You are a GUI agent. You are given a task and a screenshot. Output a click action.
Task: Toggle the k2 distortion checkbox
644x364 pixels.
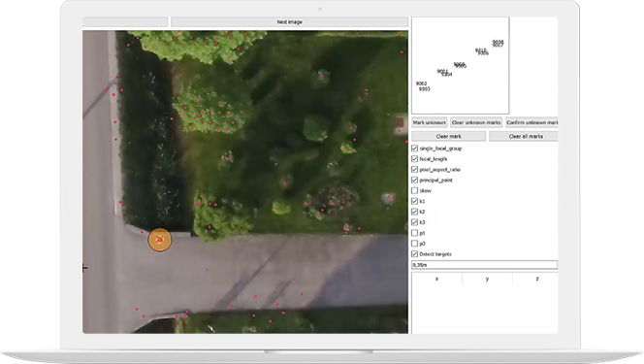[414, 212]
